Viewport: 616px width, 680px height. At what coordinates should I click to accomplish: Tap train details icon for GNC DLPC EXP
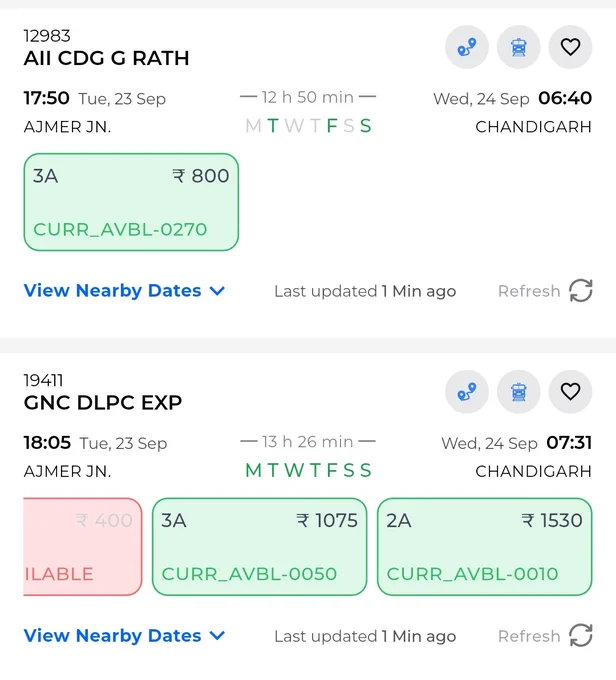point(518,392)
